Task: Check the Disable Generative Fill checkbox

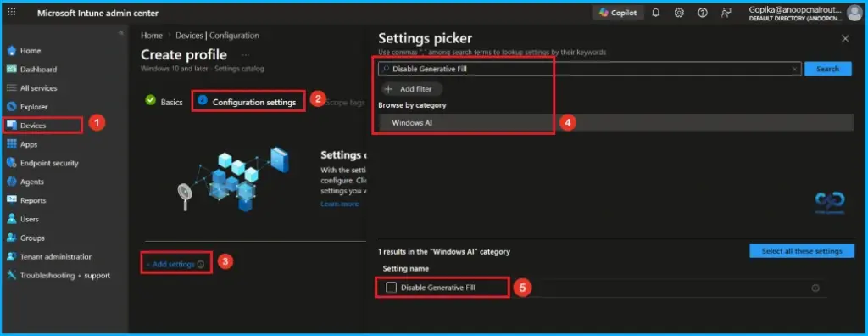Action: point(392,288)
